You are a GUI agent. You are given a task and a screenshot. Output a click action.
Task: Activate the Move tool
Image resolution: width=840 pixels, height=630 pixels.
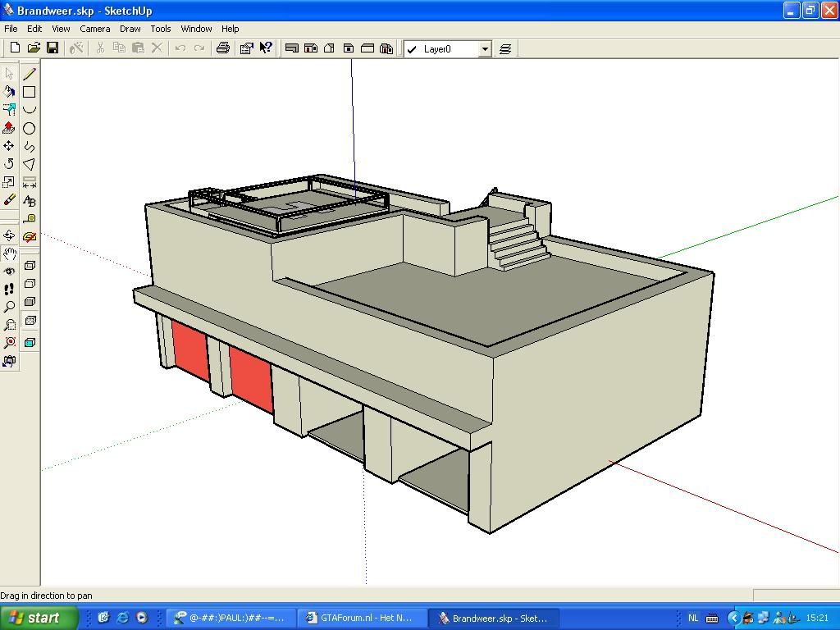point(9,146)
